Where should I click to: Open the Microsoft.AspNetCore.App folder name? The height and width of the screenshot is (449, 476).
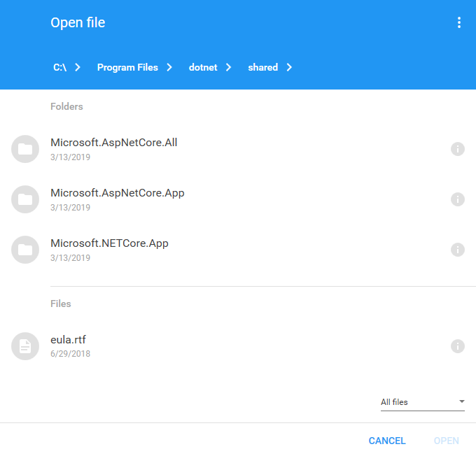point(118,193)
